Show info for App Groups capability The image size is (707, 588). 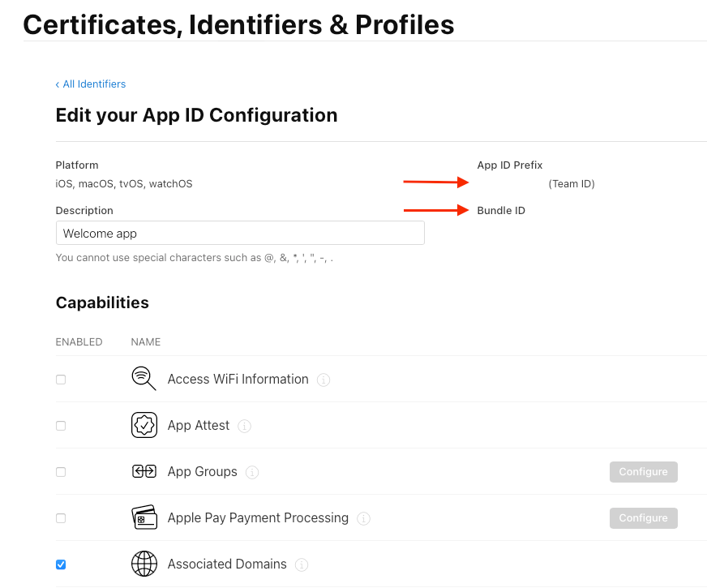click(x=252, y=472)
